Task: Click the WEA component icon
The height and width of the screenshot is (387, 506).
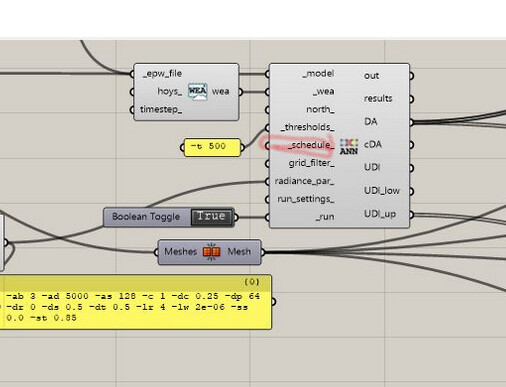Action: pos(197,92)
